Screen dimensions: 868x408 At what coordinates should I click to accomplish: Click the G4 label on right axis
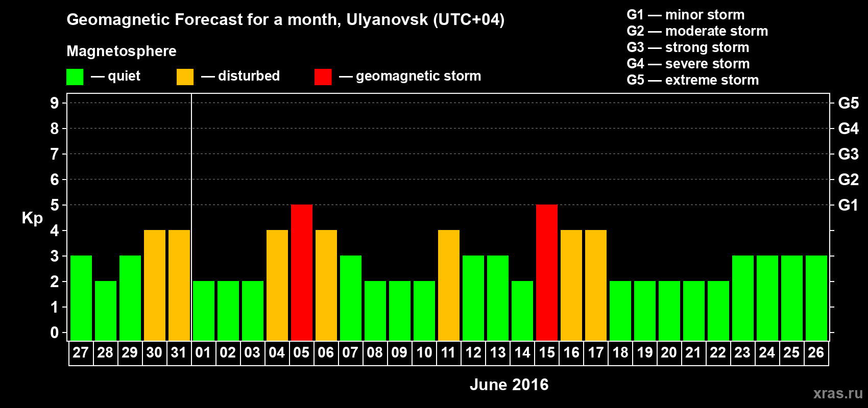coord(849,129)
